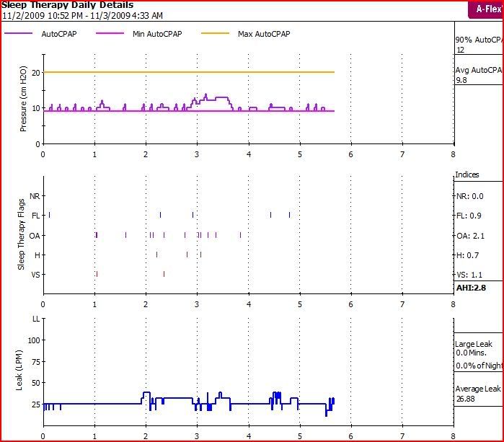Screen dimensions: 504x442
Task: Select the NR: 0.0 index value
Action: (469, 196)
